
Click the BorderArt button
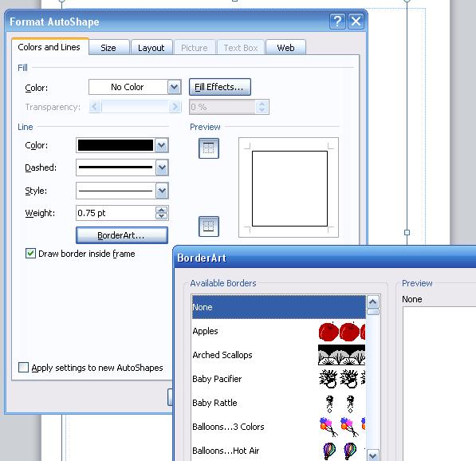coord(122,235)
